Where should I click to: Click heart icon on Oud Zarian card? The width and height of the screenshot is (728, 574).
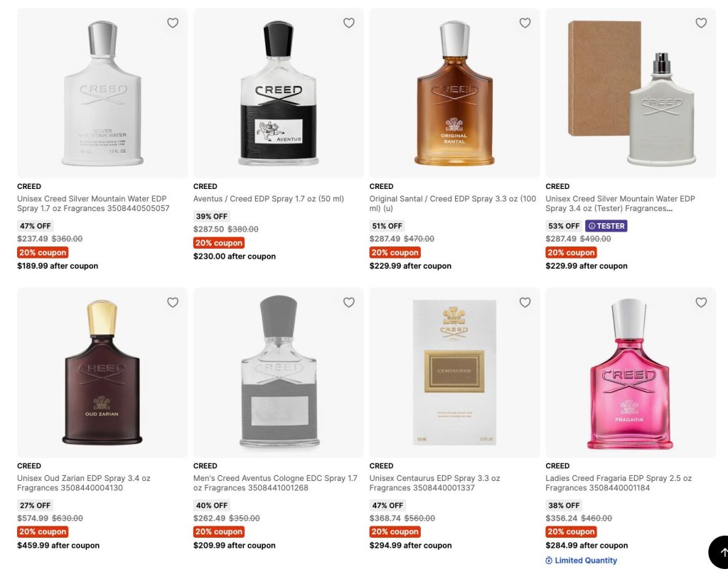click(173, 302)
